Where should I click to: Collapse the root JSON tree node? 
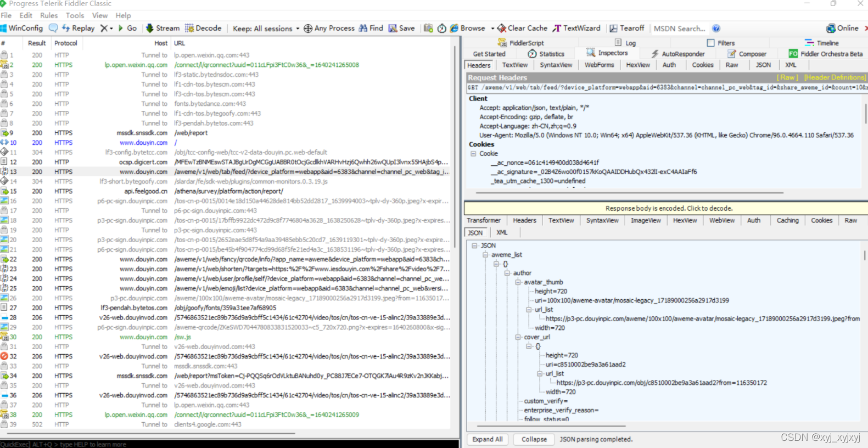click(x=474, y=245)
